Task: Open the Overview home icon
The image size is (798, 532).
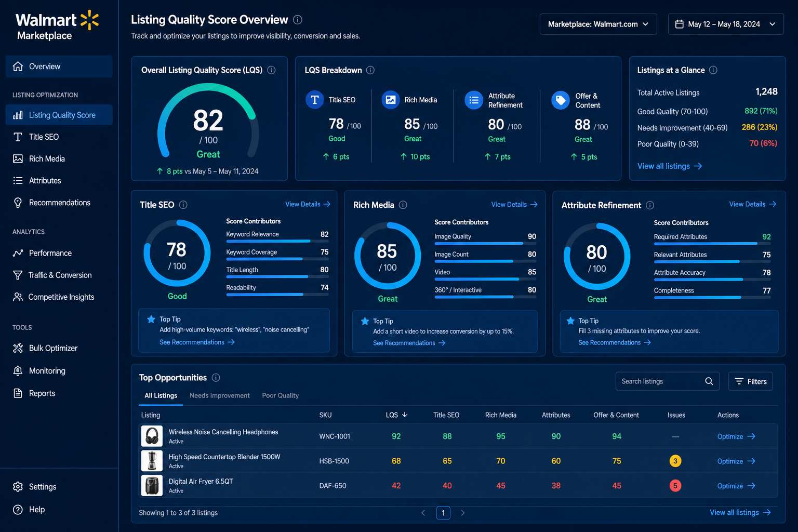Action: (18, 66)
